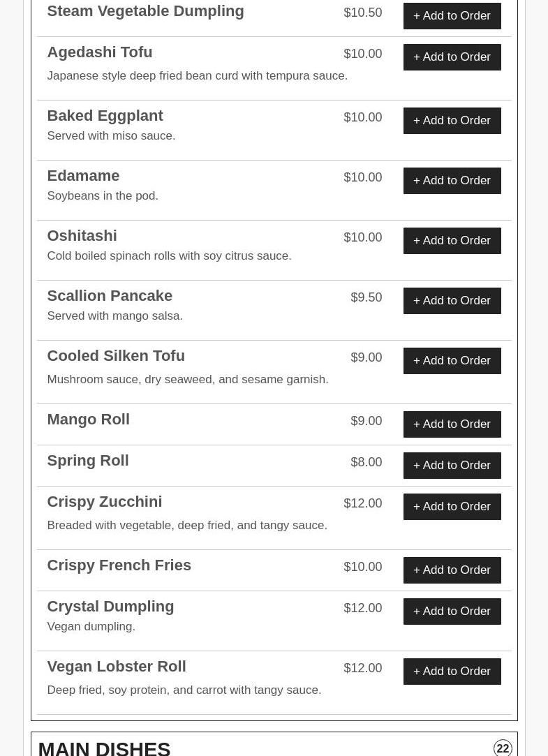Image resolution: width=548 pixels, height=756 pixels.
Task: Add Agedashi Tofu to order
Action: coord(452,57)
